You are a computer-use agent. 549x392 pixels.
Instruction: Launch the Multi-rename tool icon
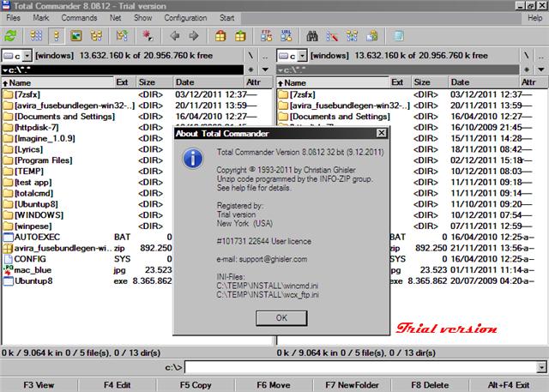[x=332, y=36]
